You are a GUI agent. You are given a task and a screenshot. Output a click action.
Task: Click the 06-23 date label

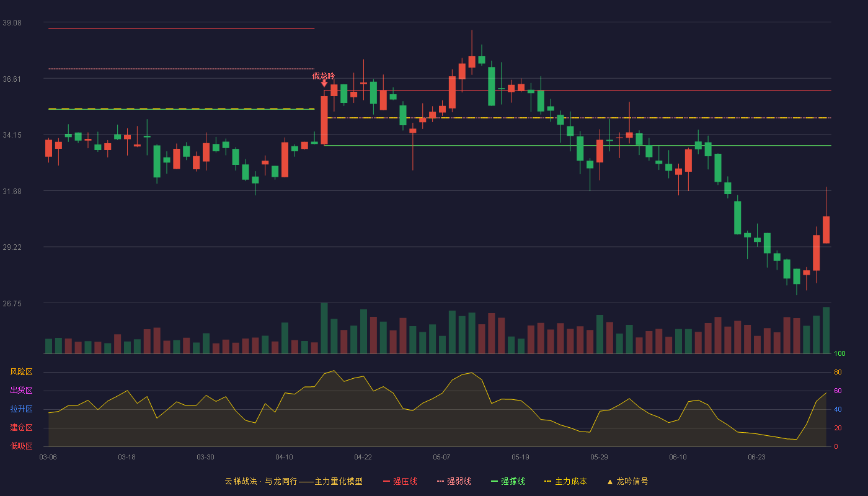point(756,457)
